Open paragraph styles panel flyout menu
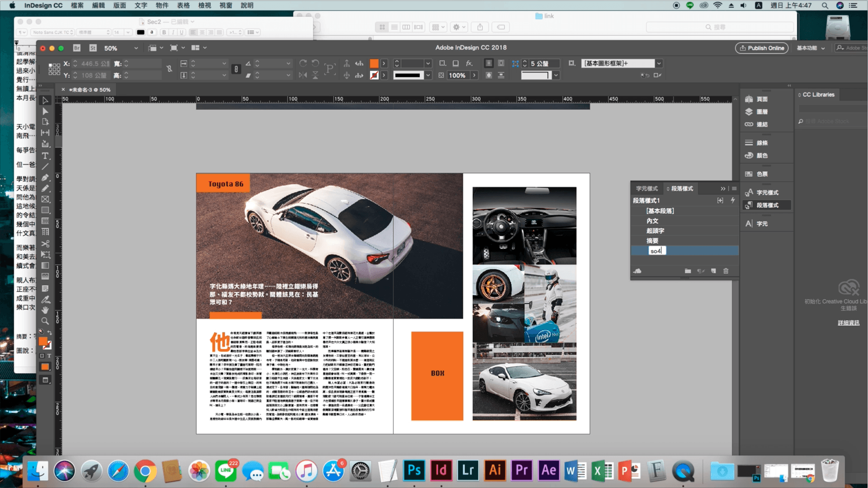The width and height of the screenshot is (868, 488). point(734,188)
